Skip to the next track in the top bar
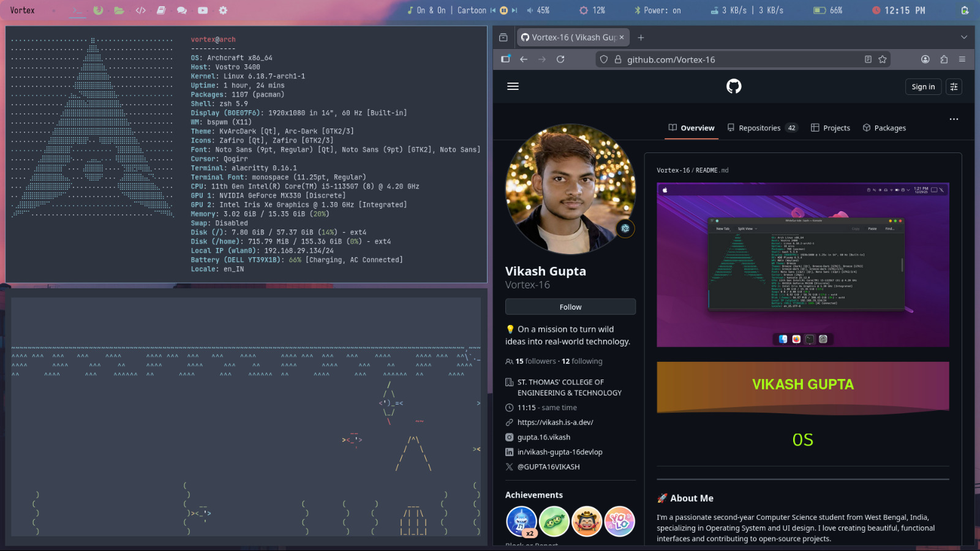The width and height of the screenshot is (980, 551). pyautogui.click(x=514, y=10)
